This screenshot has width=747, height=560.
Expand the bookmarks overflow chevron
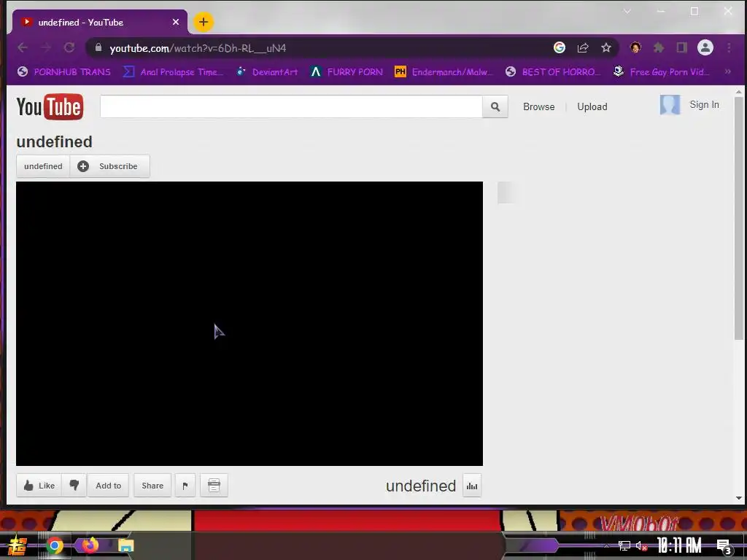point(728,71)
